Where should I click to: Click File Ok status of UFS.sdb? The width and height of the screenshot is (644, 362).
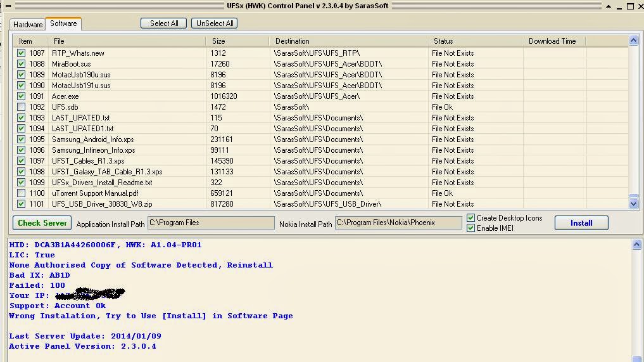(443, 107)
